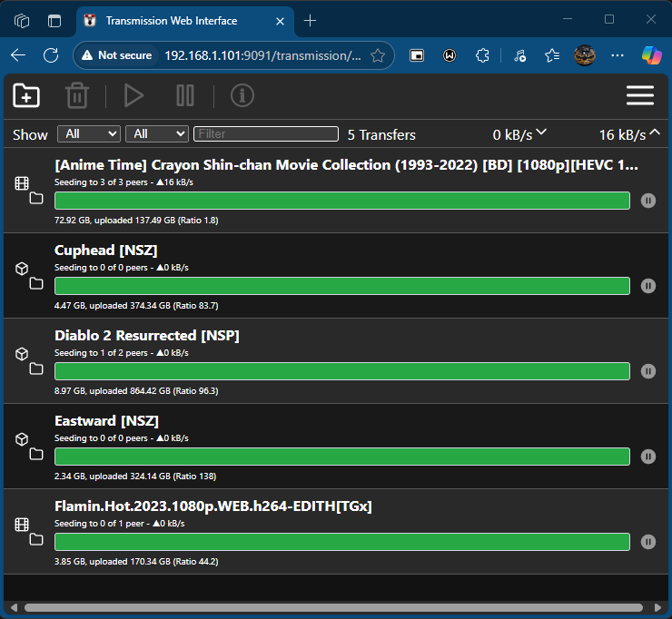Click the scrollbar right arrow
The image size is (672, 619).
point(657,607)
